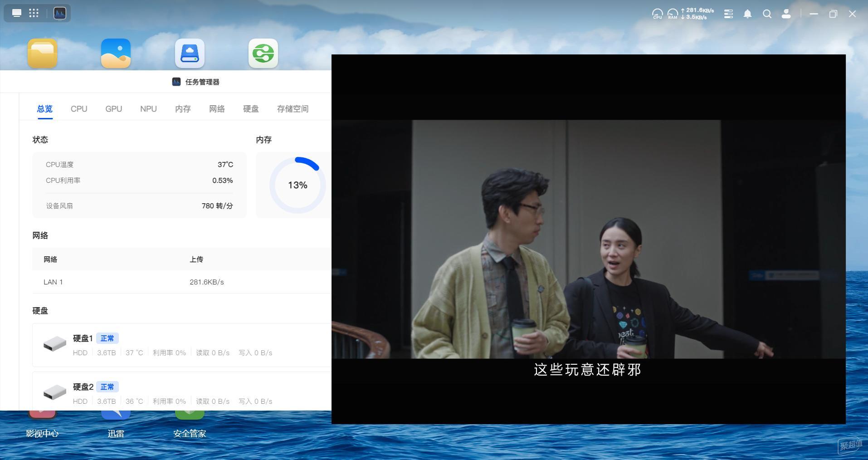
Task: Select Task Manager icon in top bar
Action: coord(60,13)
